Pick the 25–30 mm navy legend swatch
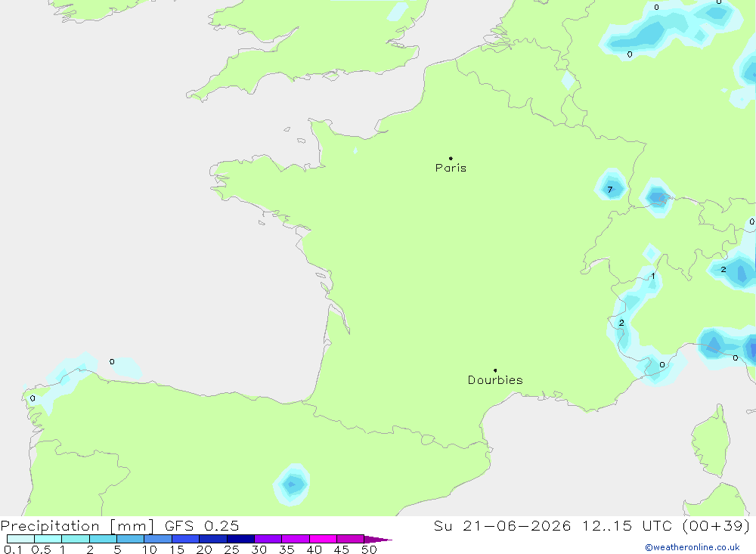 tap(240, 539)
